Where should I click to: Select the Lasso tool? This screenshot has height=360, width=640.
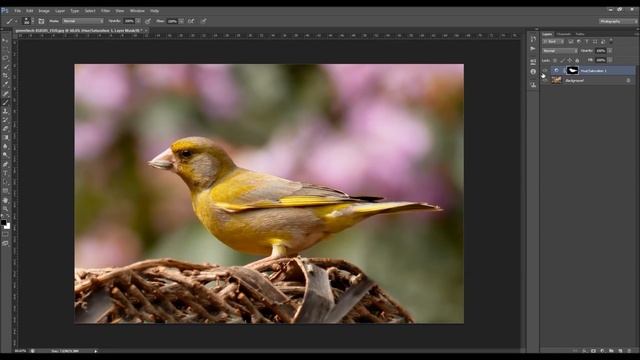click(x=5, y=58)
